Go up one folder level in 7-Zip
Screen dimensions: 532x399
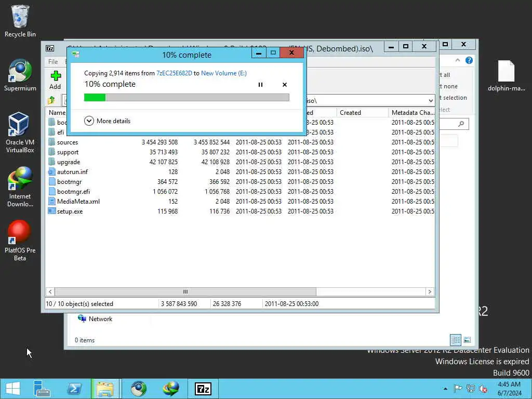coord(51,100)
